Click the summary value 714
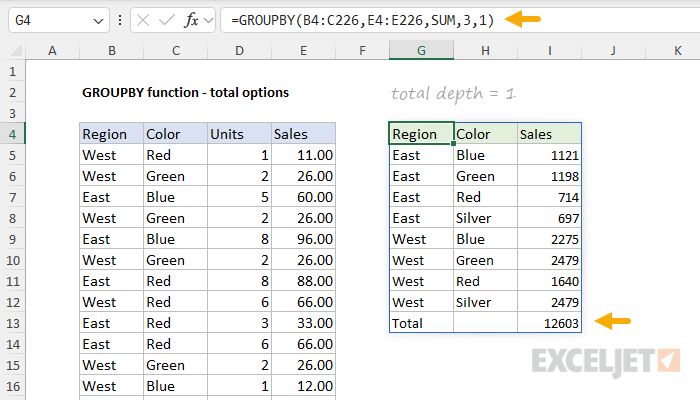The image size is (700, 400). [550, 197]
